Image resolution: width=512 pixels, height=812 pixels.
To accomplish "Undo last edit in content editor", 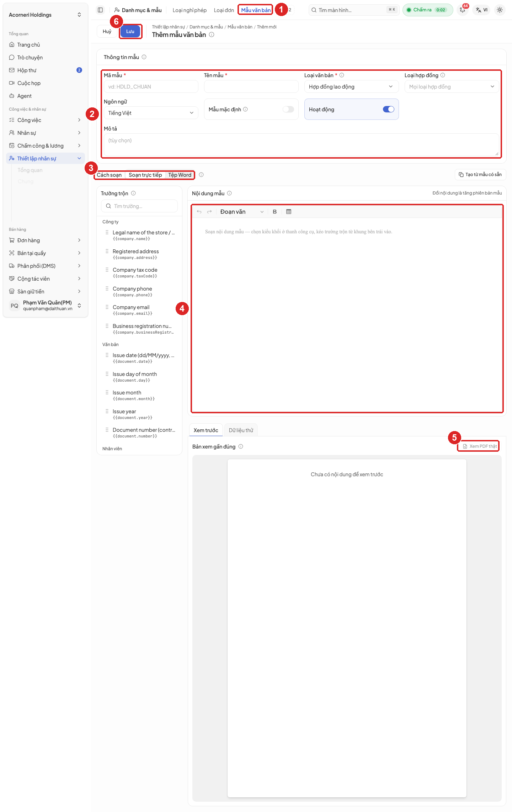I will (x=199, y=212).
